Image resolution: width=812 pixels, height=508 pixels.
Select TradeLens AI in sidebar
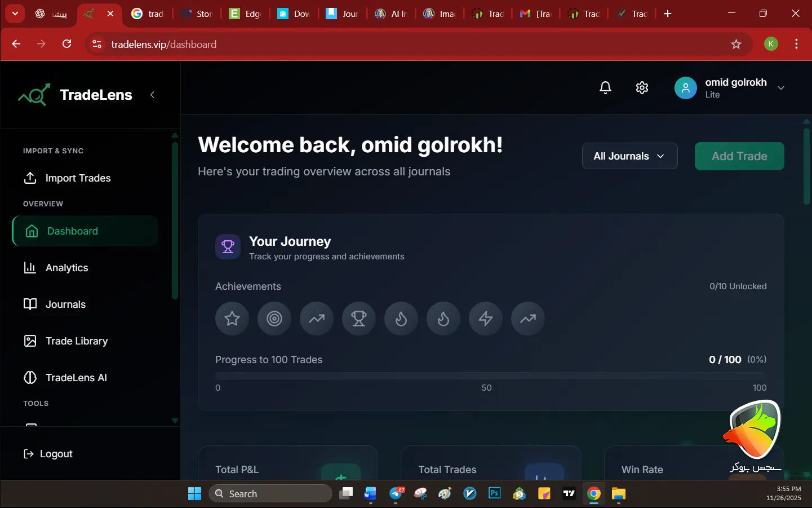coord(76,378)
